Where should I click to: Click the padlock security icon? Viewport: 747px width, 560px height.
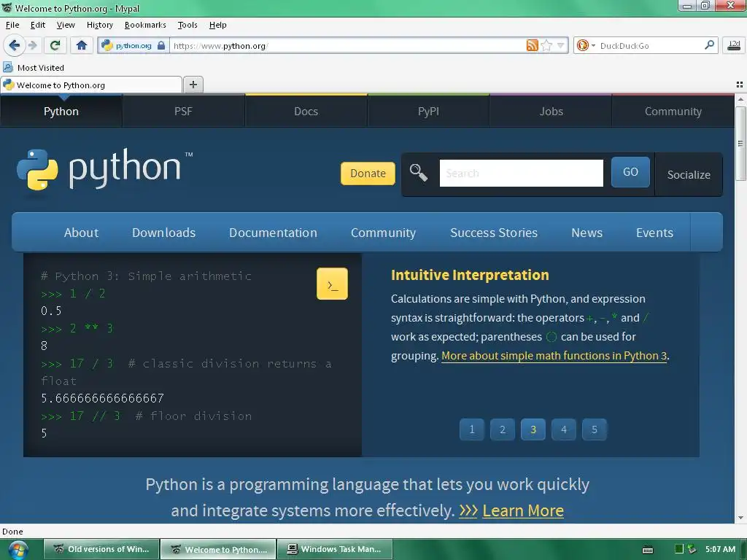(161, 46)
